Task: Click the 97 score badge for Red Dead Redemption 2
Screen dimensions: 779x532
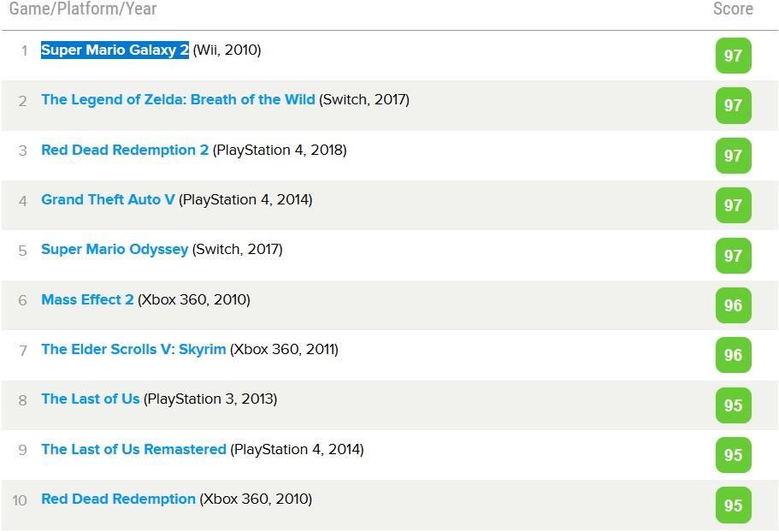Action: click(x=734, y=156)
